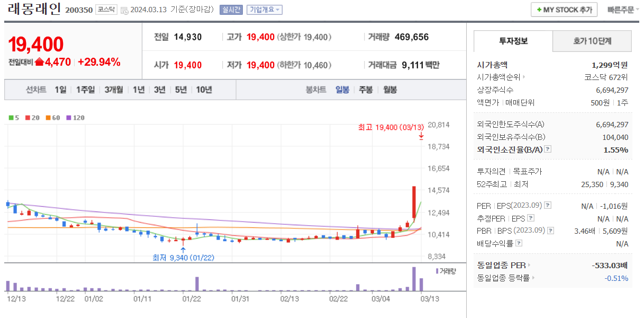Select the 5년 line chart period
The width and height of the screenshot is (644, 318).
pos(180,90)
